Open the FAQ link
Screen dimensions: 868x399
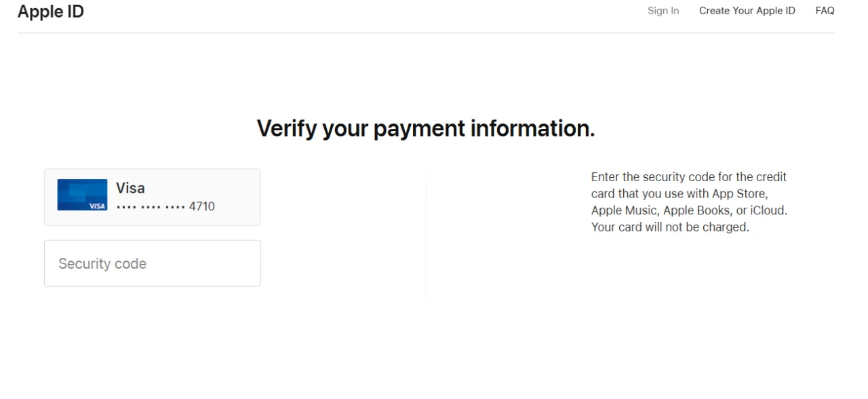click(x=825, y=11)
